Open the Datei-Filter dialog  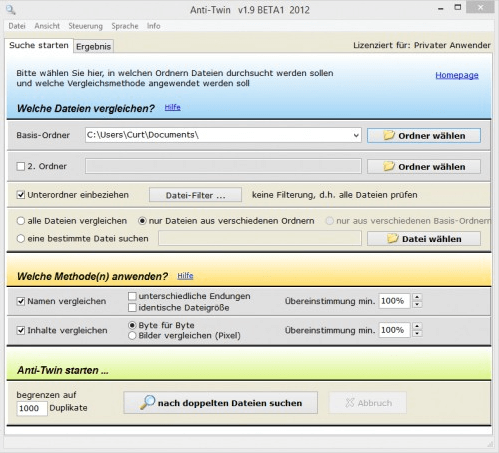pos(195,195)
